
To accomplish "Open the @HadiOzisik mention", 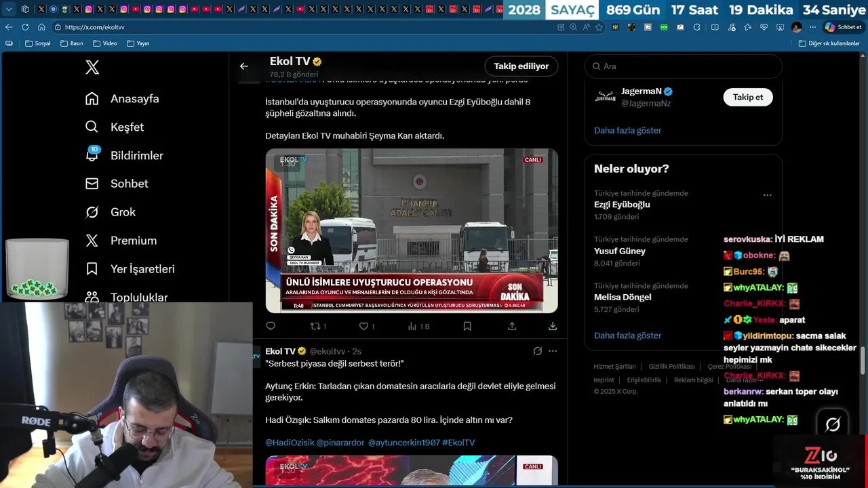I will point(290,443).
